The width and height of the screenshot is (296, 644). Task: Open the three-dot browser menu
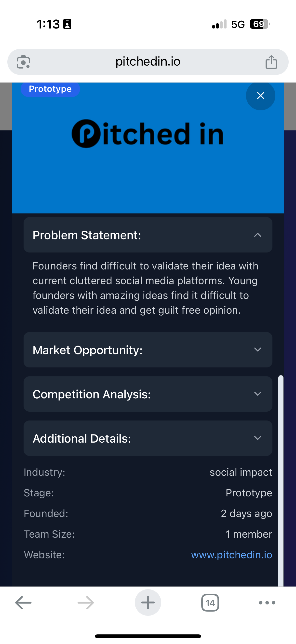coord(267,603)
